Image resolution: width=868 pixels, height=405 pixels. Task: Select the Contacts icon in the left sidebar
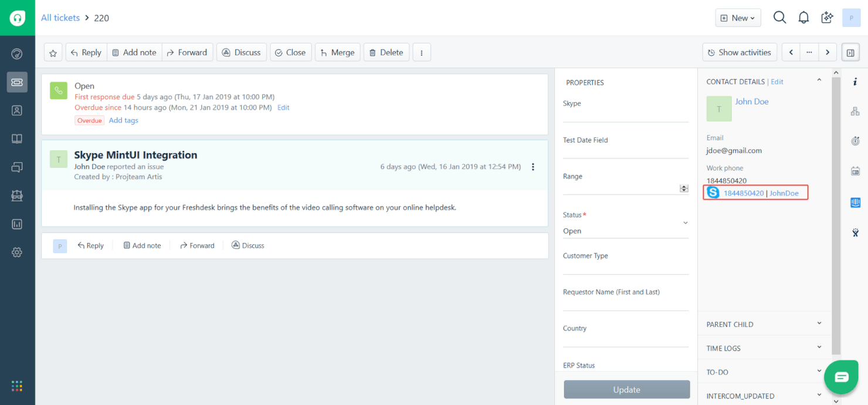pyautogui.click(x=16, y=110)
